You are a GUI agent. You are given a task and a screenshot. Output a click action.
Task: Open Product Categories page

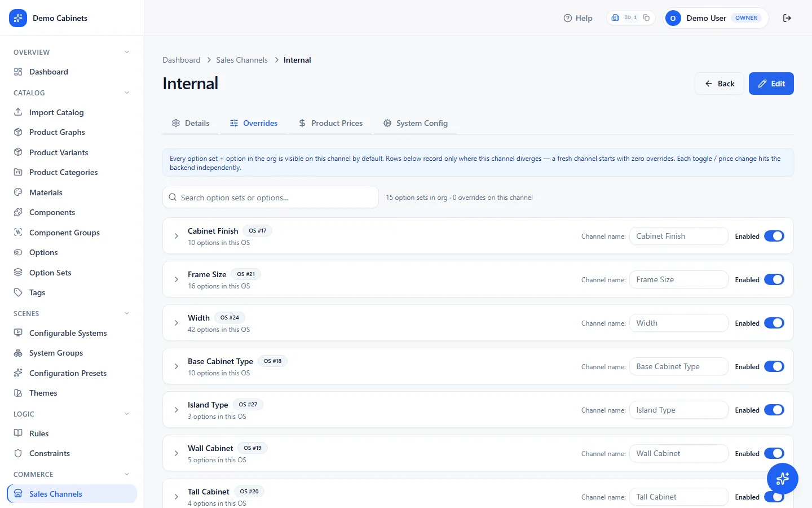(x=72, y=172)
